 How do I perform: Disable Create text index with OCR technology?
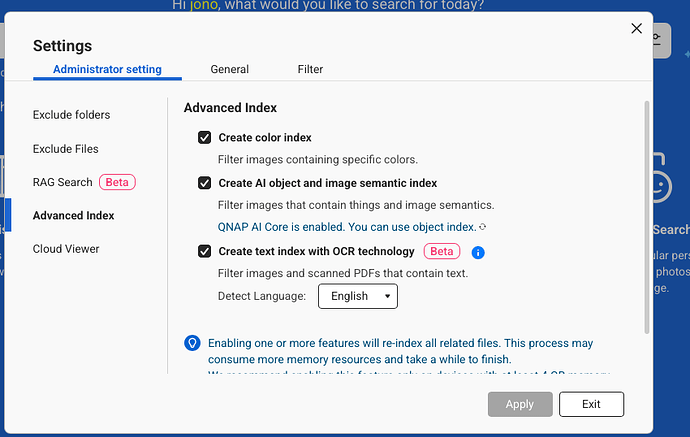click(205, 251)
